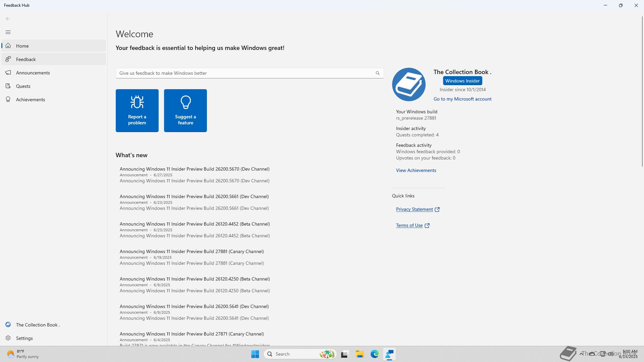Click the Suggest a feature lightbulb tile
The width and height of the screenshot is (644, 362).
click(x=185, y=111)
